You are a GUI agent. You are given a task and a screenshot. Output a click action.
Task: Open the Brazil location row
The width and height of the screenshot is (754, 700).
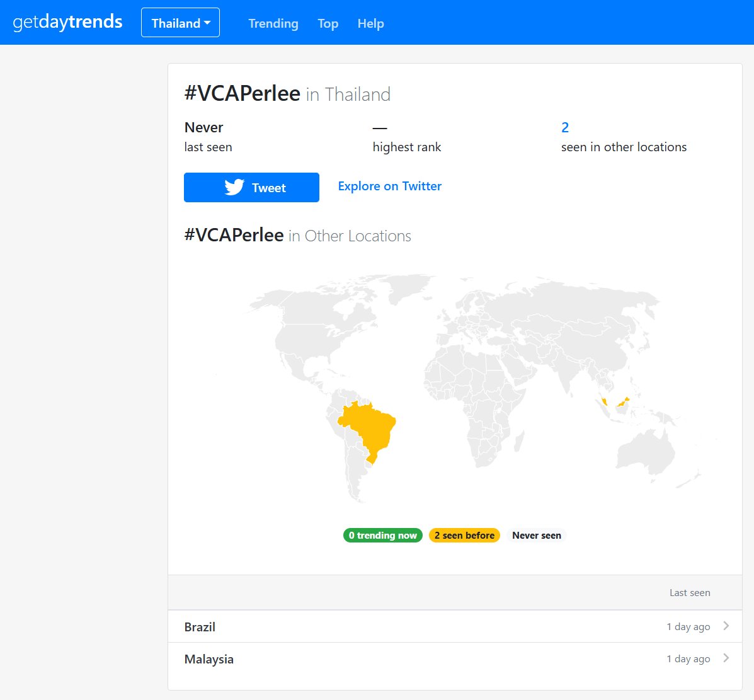(x=455, y=626)
